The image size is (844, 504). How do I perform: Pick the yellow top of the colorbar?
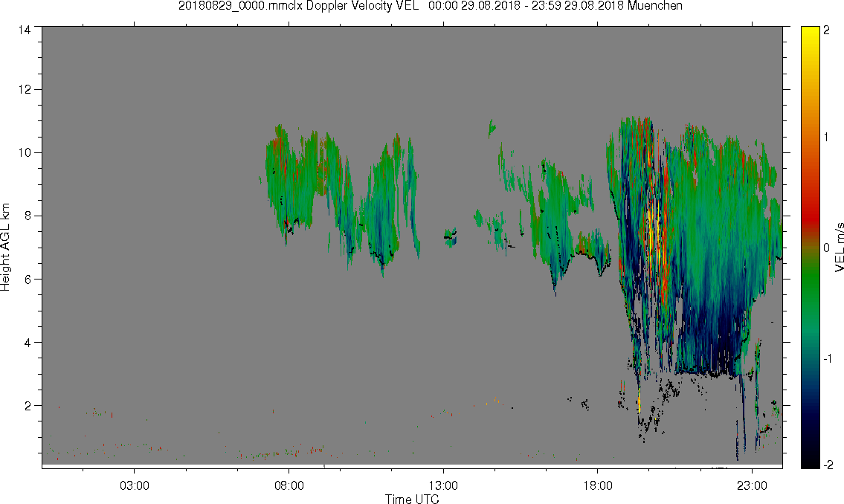click(x=810, y=35)
